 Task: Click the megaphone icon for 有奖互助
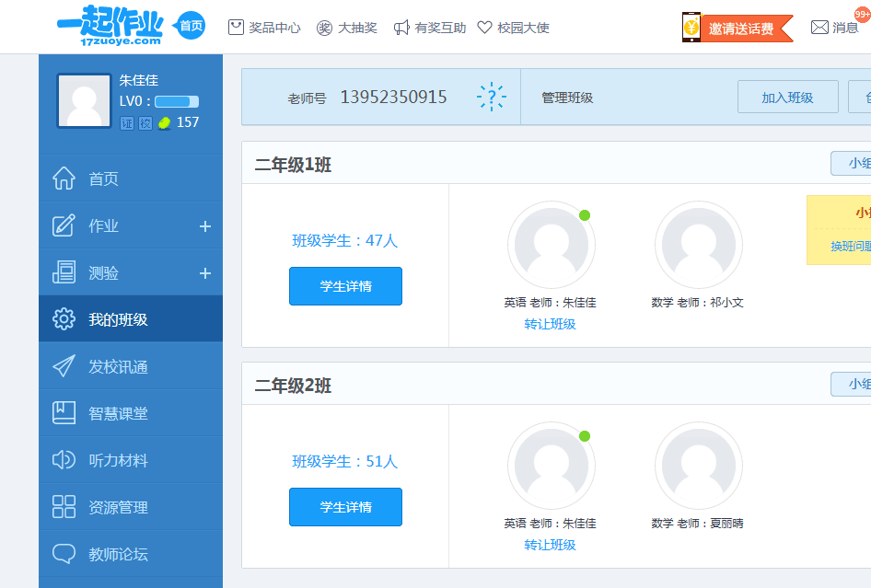point(401,28)
